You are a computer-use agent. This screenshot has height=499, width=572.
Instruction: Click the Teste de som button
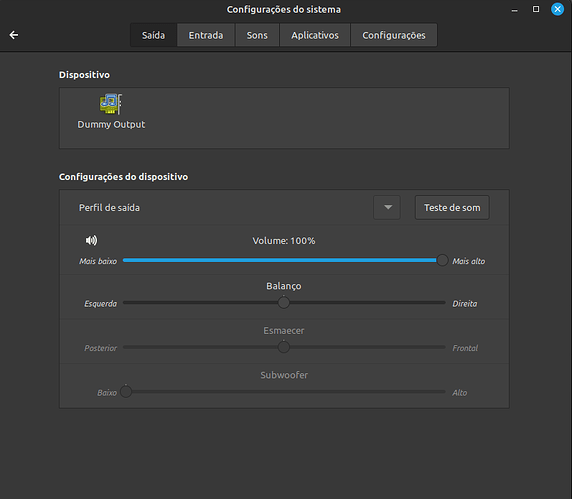[452, 208]
